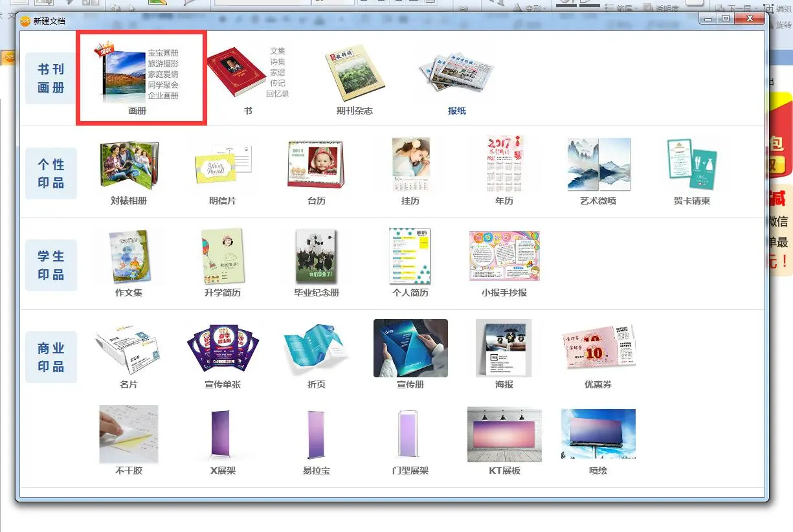Viewport: 793px width, 532px height.
Task: Open the 回忆录 book subtype
Action: click(x=278, y=94)
